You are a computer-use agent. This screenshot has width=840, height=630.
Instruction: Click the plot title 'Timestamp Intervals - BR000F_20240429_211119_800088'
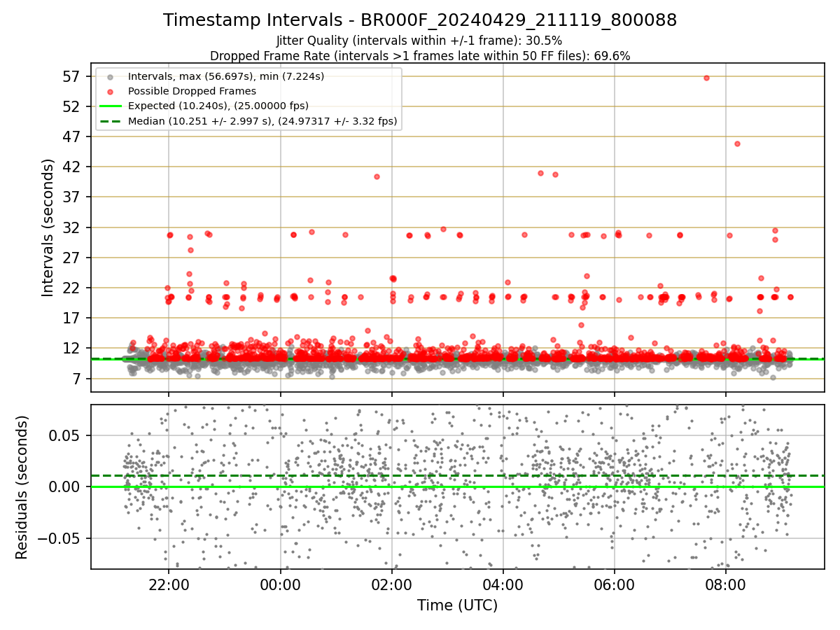pyautogui.click(x=420, y=20)
